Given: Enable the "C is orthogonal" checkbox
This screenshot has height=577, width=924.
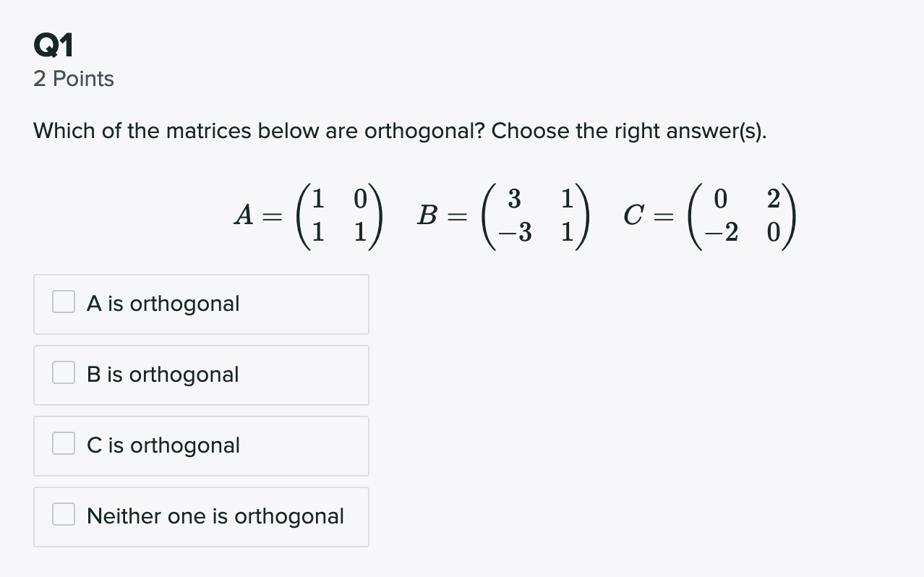Looking at the screenshot, I should pyautogui.click(x=64, y=444).
